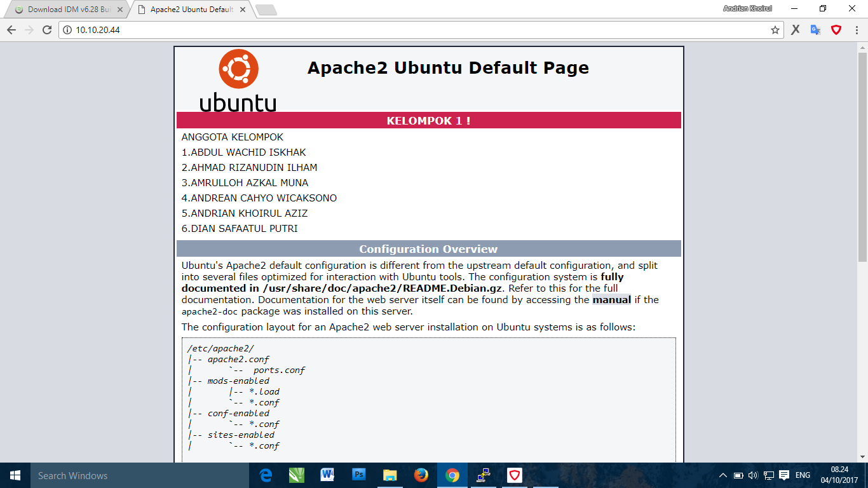868x488 pixels.
Task: Click the Ubuntu logo on the page
Action: point(238,81)
